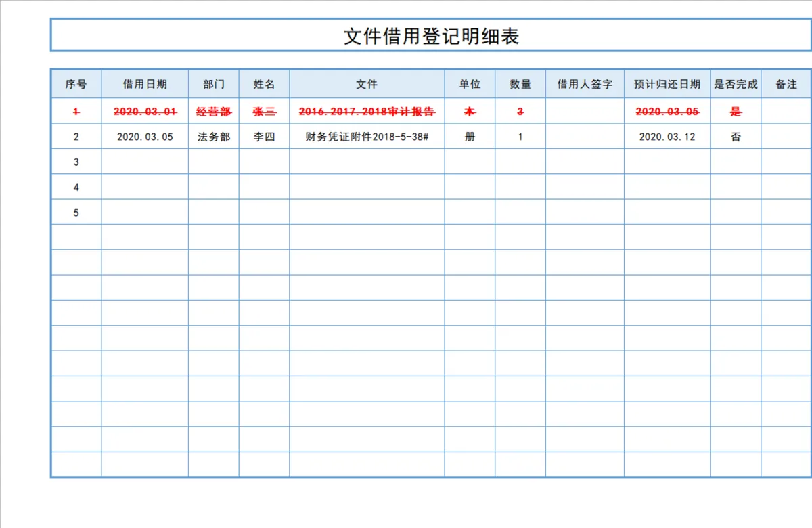The height and width of the screenshot is (528, 812).
Task: Click the empty 借用日期 cell in row 3
Action: [x=145, y=162]
